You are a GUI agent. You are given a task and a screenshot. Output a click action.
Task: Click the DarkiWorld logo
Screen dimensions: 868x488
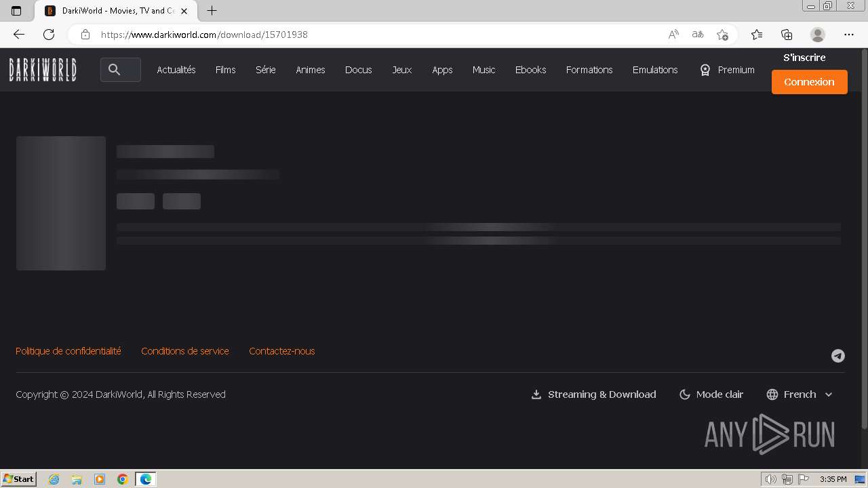point(43,69)
